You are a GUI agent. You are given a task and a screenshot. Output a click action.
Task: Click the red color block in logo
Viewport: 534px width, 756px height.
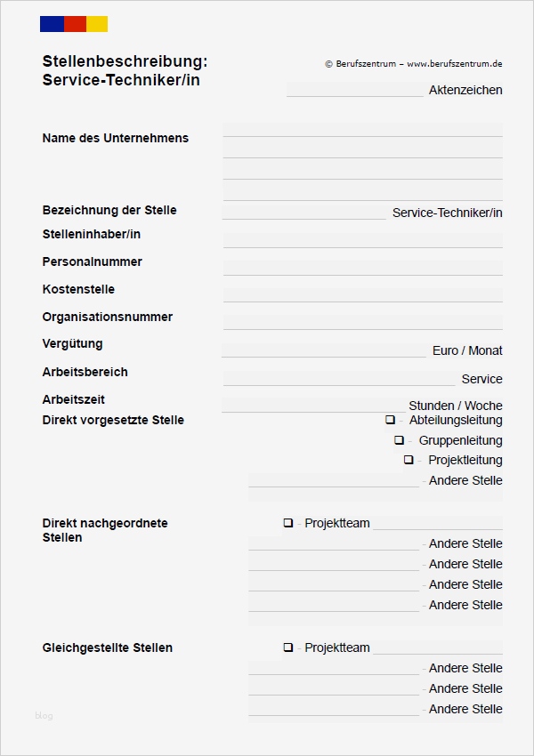coord(75,24)
